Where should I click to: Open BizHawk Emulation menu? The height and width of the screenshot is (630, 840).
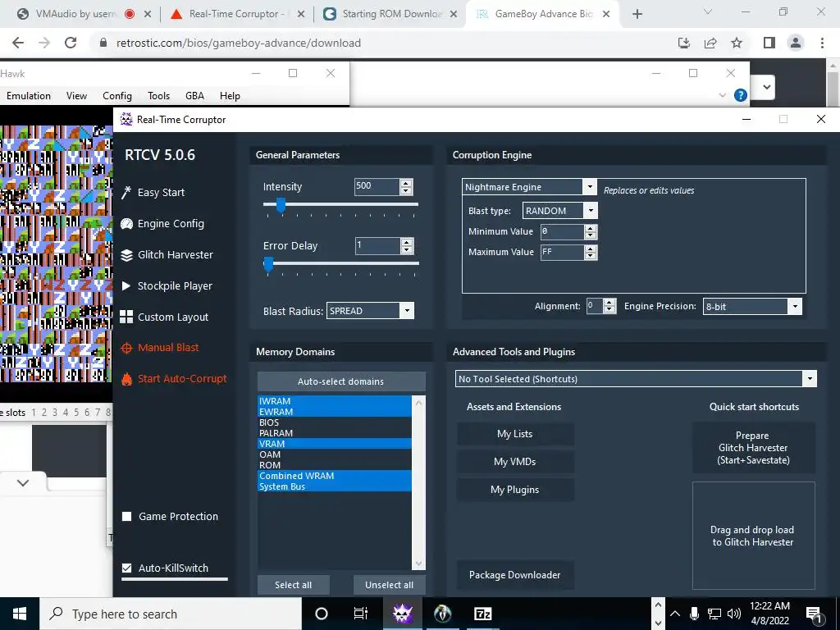click(29, 96)
